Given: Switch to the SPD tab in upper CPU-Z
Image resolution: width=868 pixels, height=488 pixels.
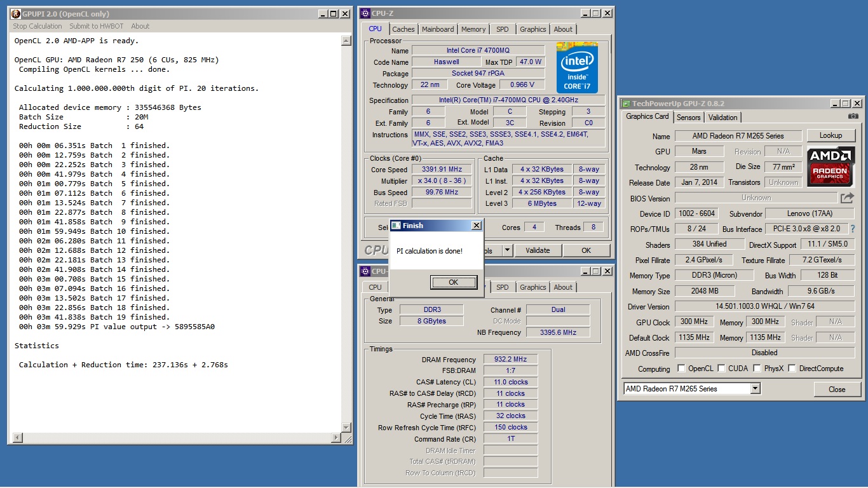Looking at the screenshot, I should click(503, 29).
